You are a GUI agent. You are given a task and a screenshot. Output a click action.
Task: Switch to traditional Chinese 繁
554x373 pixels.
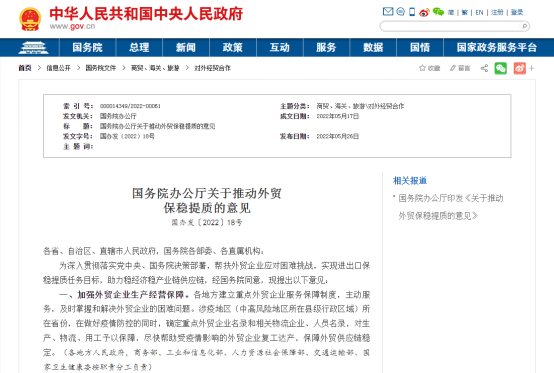tap(465, 12)
